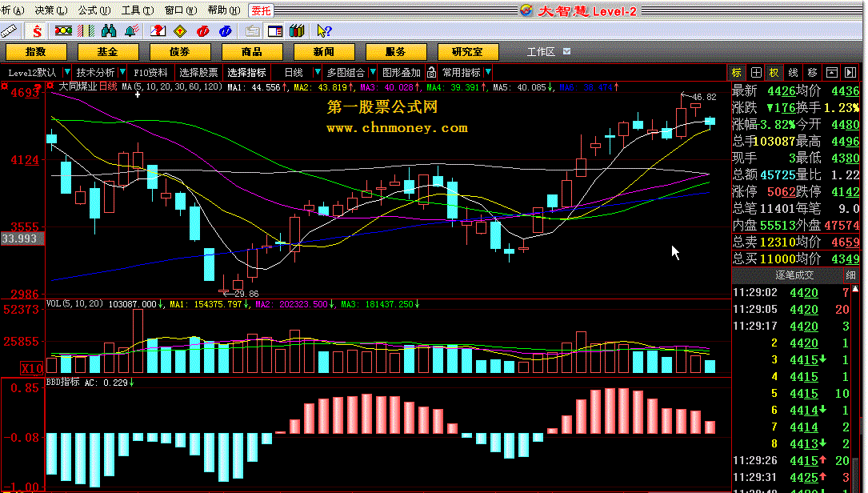Click the 细 detail button by 逐笔成交
Viewport: 868px width, 493px height.
click(x=850, y=275)
